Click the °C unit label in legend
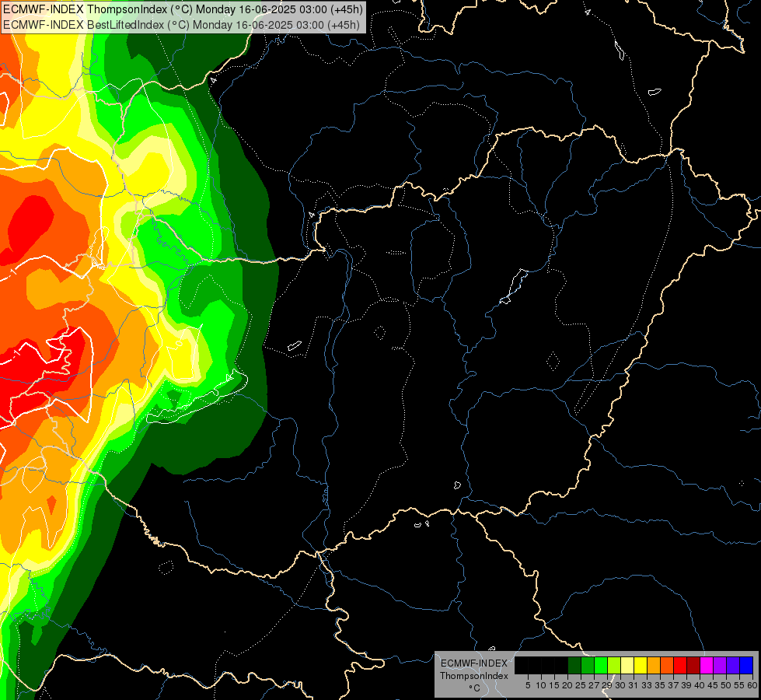761x700 pixels. pos(475,688)
